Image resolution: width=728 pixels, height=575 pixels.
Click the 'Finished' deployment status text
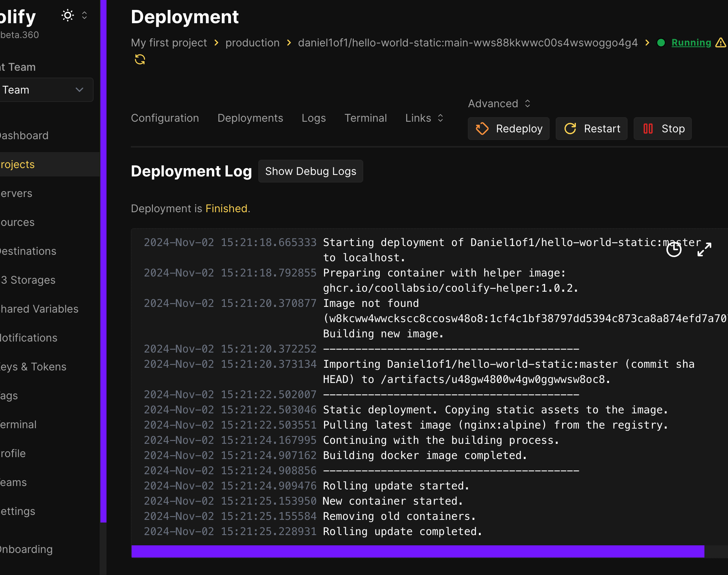[226, 208]
